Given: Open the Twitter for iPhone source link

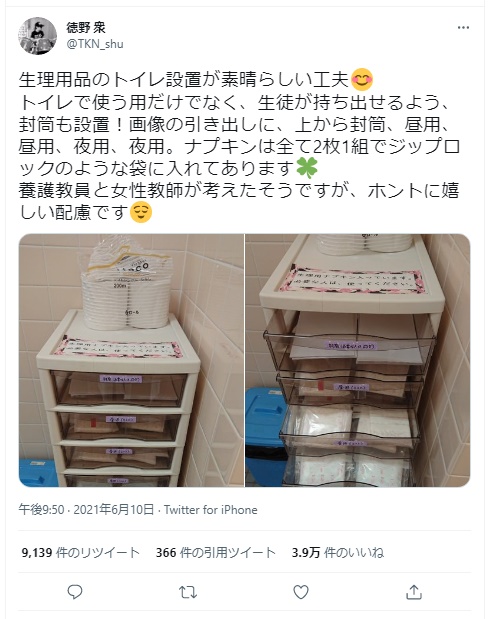Looking at the screenshot, I should tap(211, 510).
